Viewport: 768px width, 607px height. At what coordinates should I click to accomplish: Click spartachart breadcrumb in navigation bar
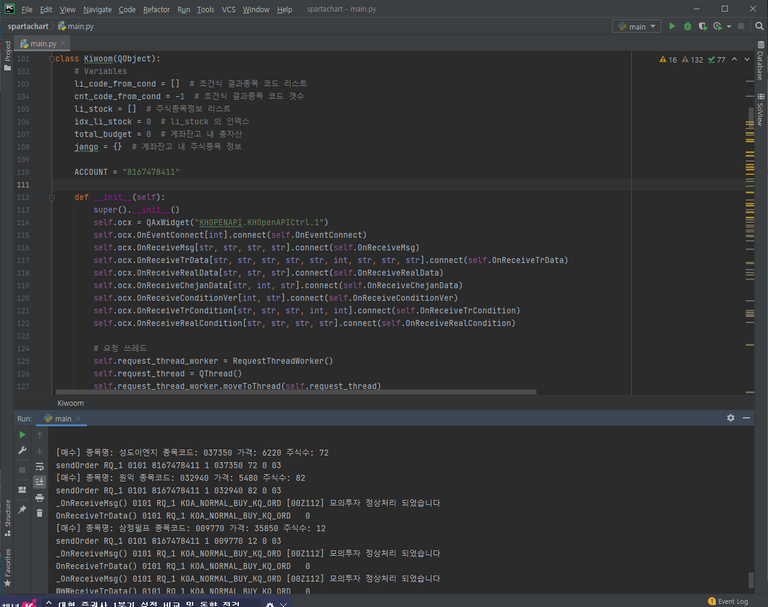click(x=28, y=26)
